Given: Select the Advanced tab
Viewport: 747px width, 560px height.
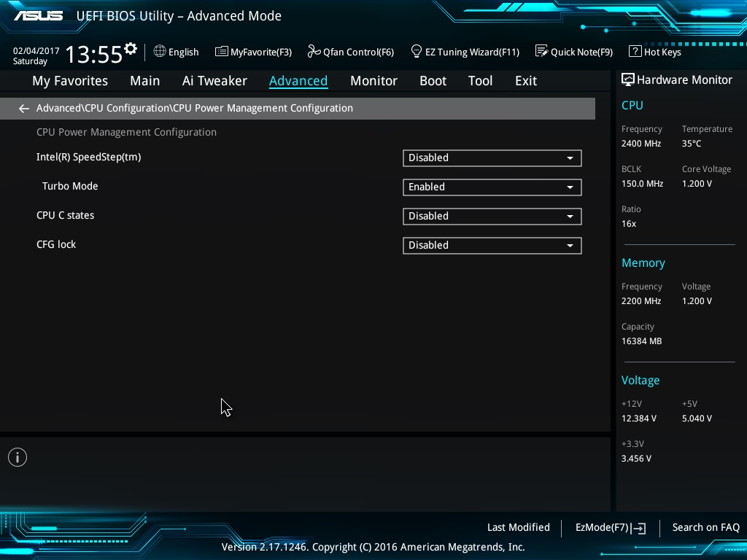Looking at the screenshot, I should point(298,81).
